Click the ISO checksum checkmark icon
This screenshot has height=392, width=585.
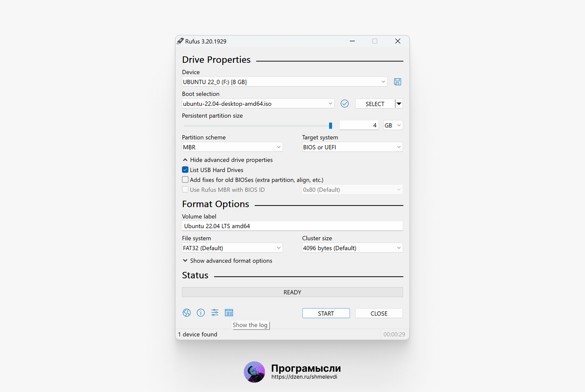[345, 104]
